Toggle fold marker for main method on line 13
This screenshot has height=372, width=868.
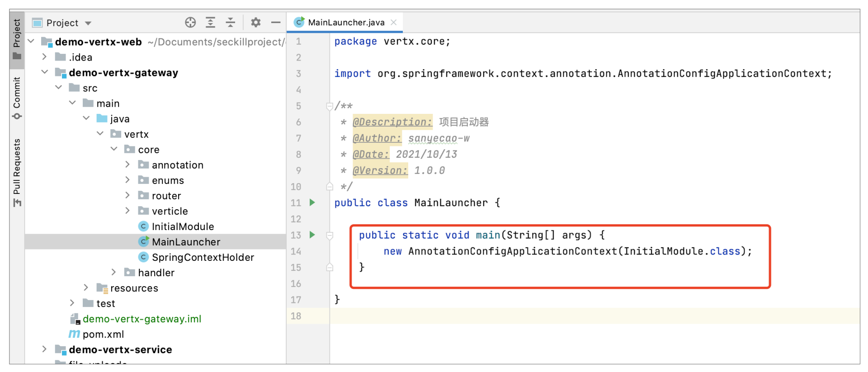(x=330, y=235)
